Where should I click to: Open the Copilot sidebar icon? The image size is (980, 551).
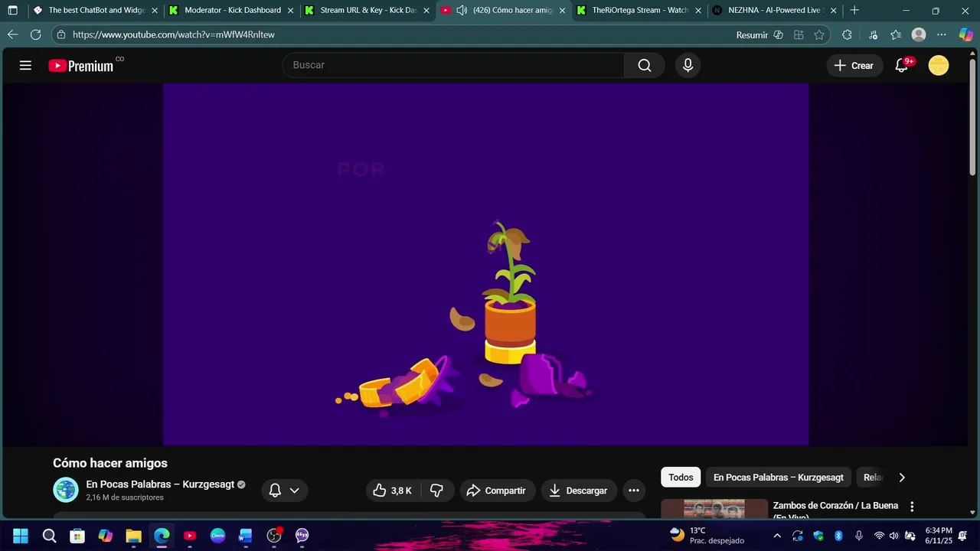click(x=966, y=34)
